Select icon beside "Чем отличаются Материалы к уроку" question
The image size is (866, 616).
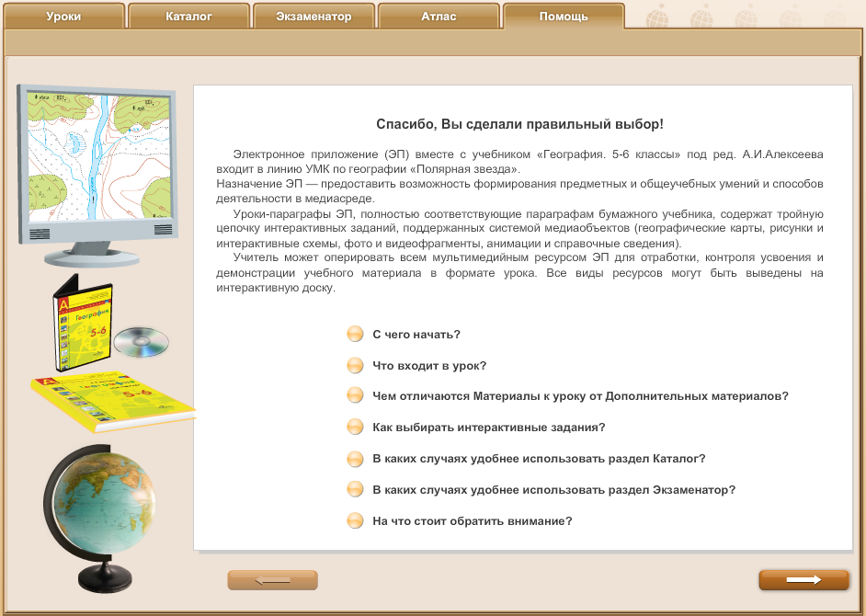click(x=355, y=395)
